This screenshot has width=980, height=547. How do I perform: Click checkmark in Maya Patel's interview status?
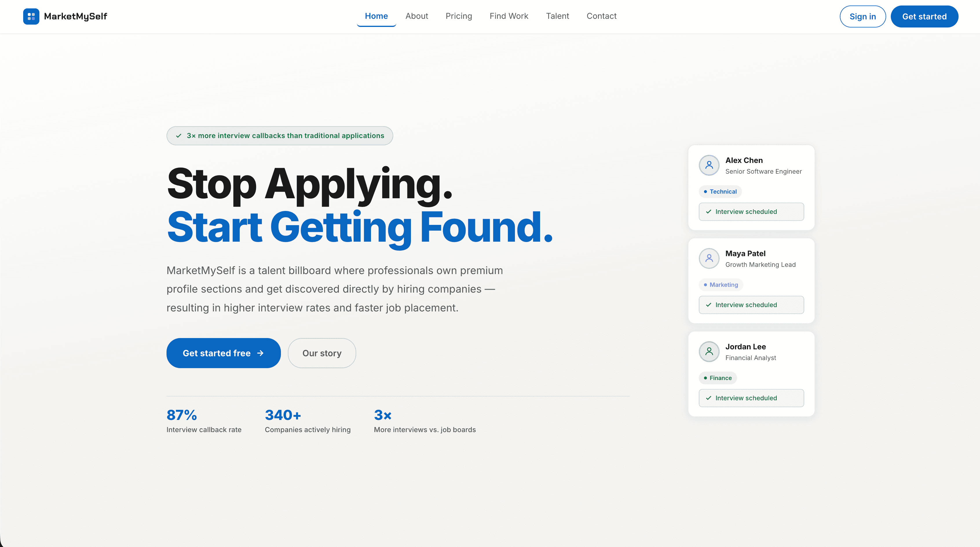708,304
